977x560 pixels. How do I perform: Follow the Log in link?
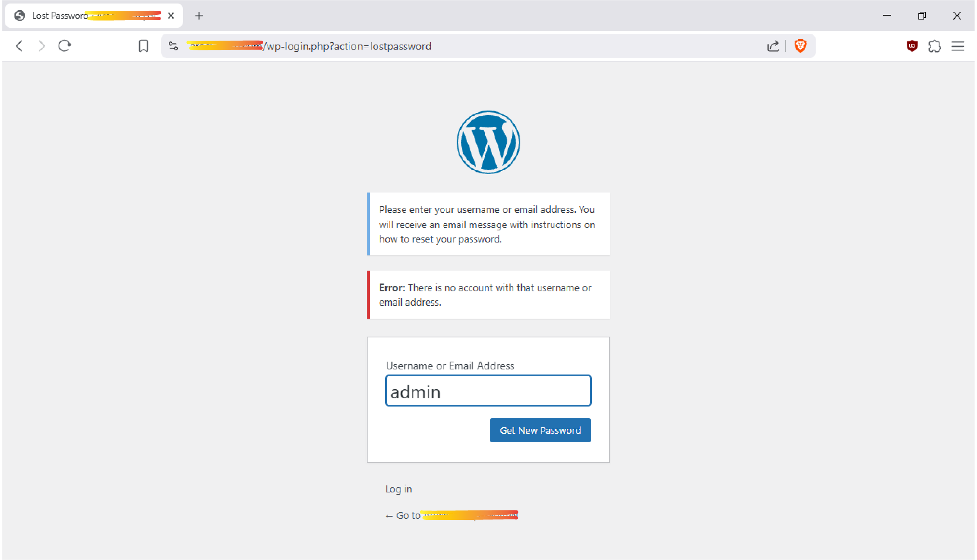point(398,489)
